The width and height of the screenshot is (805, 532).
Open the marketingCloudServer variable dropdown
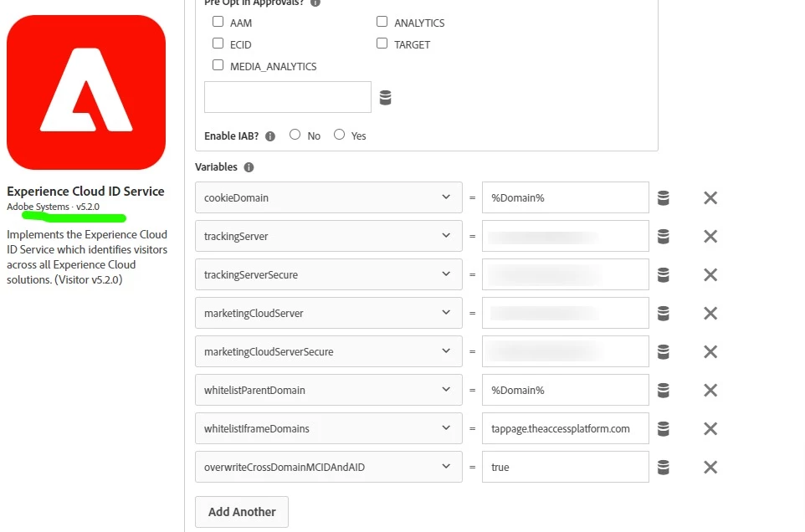[x=329, y=313]
